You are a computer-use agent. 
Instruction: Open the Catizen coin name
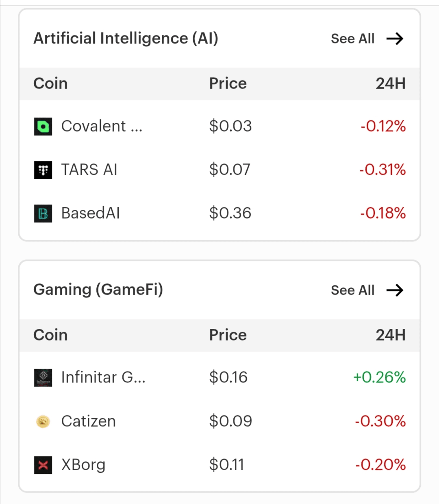[x=88, y=421]
